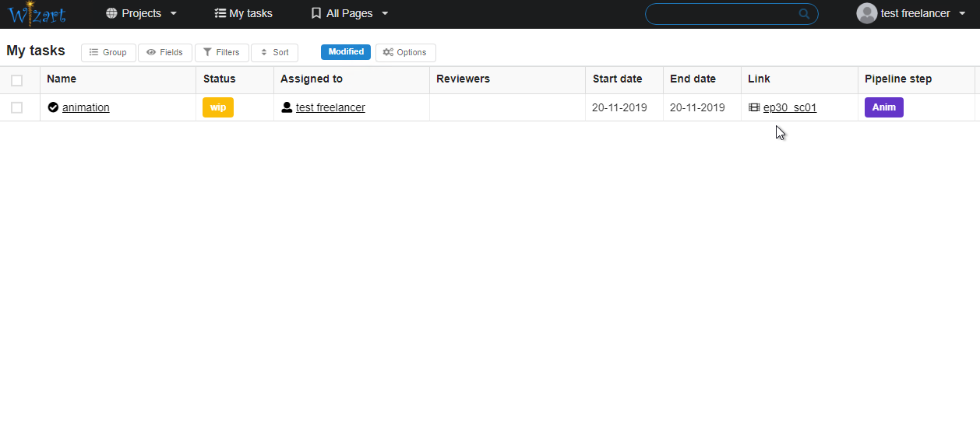Click the user avatar icon

[x=866, y=13]
